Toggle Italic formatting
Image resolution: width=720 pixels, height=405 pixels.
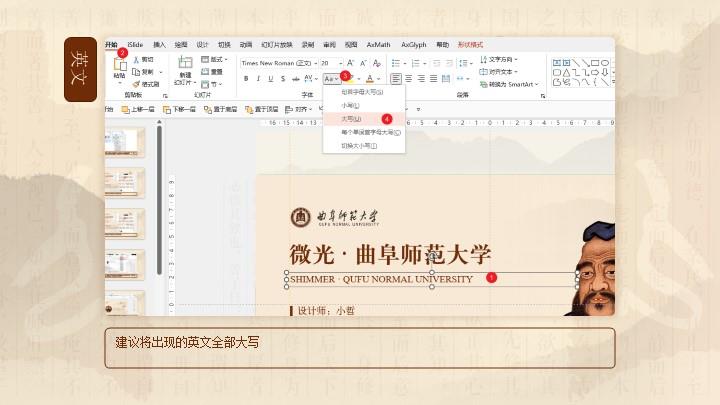[x=259, y=79]
